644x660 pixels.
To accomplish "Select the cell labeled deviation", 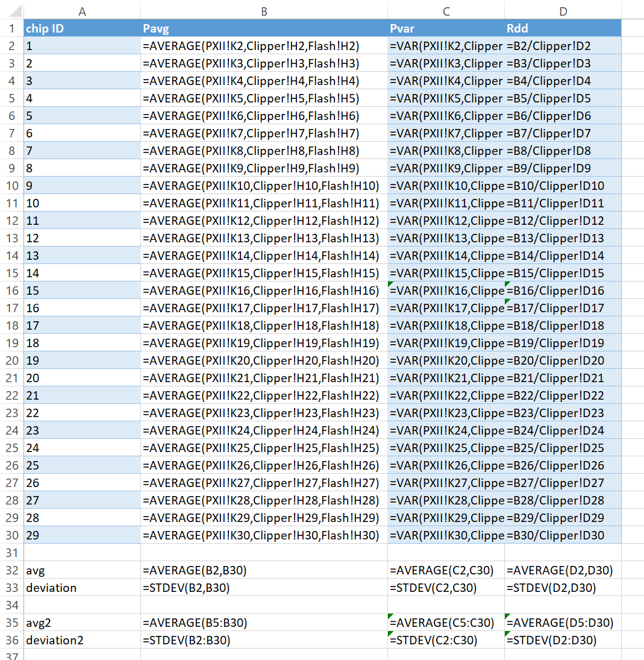I will [83, 587].
